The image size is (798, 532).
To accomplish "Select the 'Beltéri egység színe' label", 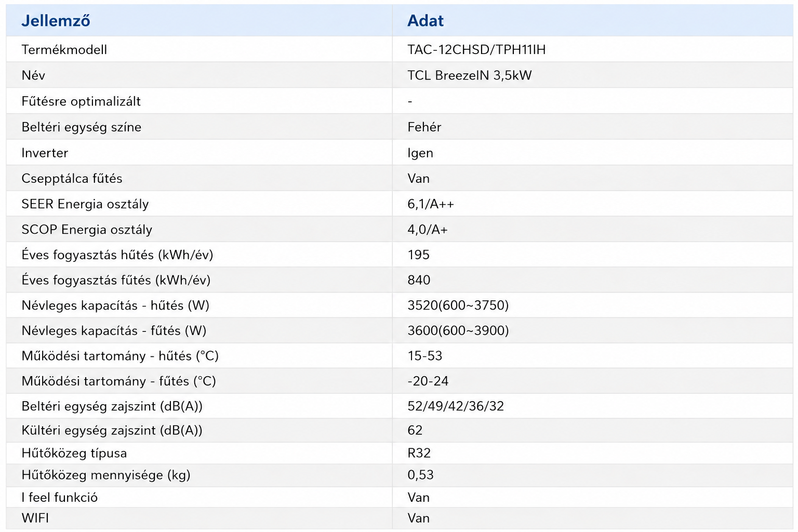I will pos(82,127).
